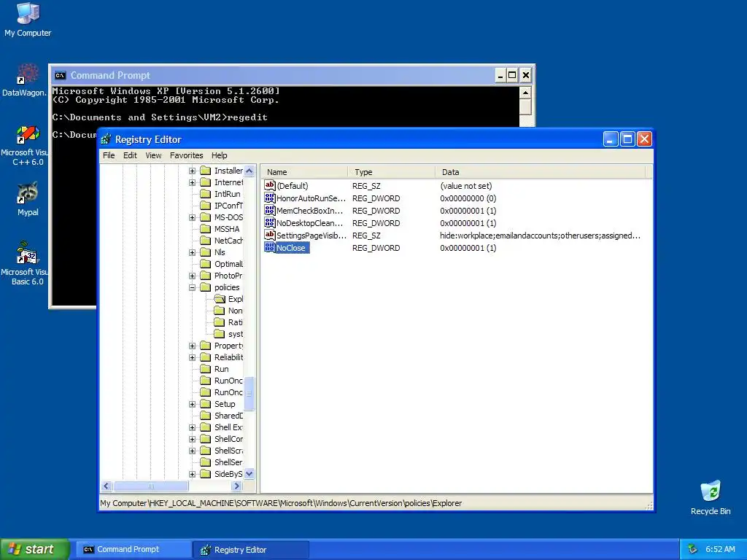The width and height of the screenshot is (747, 560).
Task: Click the registry path in status bar
Action: click(x=281, y=503)
